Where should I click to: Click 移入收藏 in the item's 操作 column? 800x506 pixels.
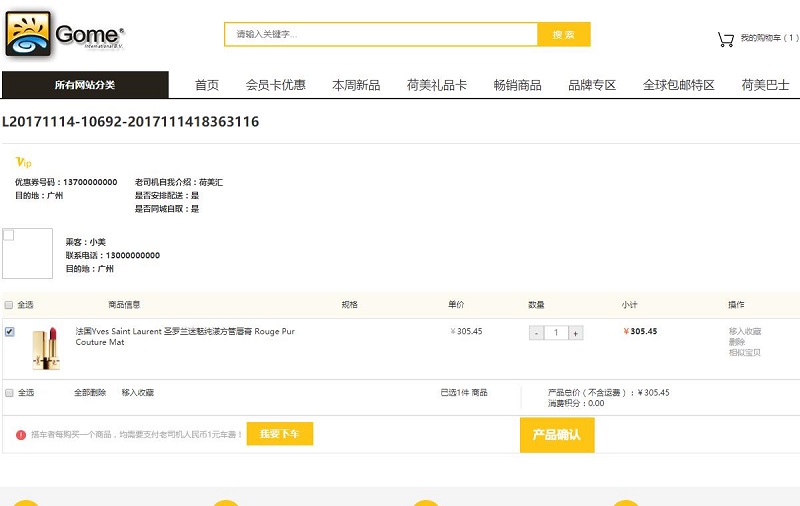745,332
